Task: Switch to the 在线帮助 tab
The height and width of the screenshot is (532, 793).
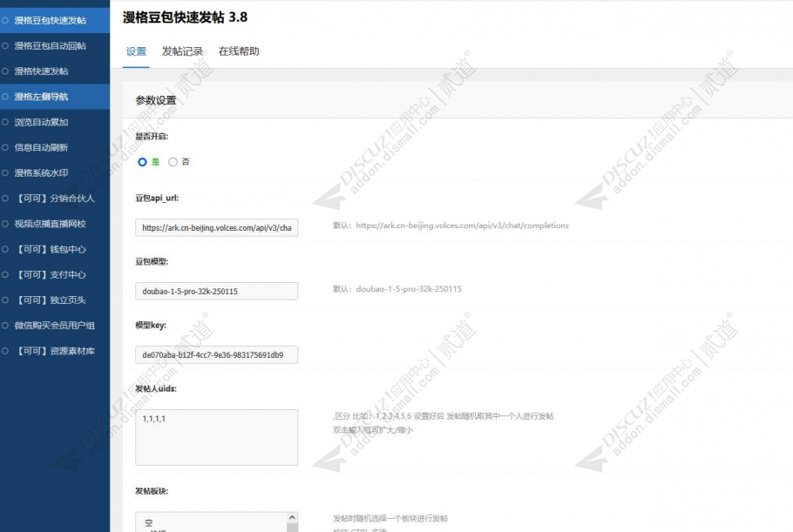Action: point(239,51)
